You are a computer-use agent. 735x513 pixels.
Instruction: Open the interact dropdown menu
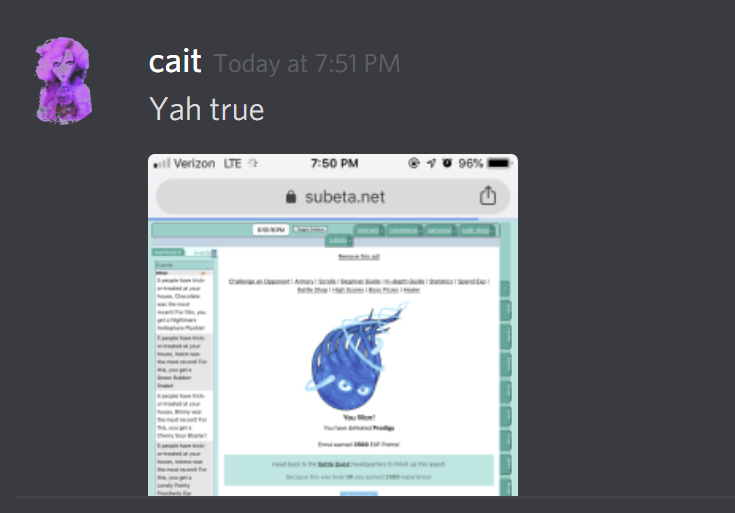tap(369, 230)
